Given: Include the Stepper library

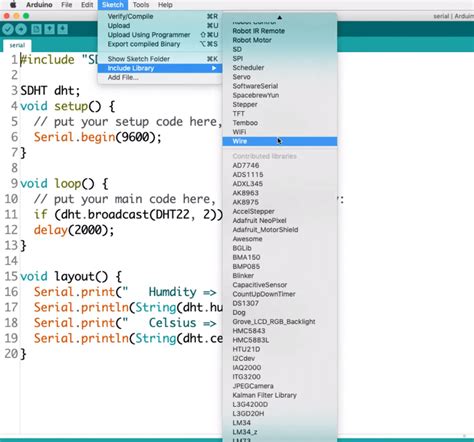Looking at the screenshot, I should point(280,105).
